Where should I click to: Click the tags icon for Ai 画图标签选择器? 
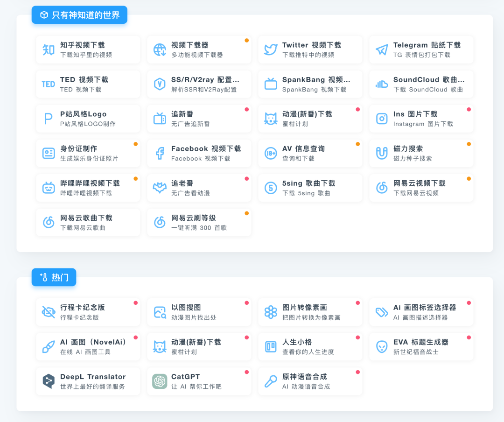(382, 312)
